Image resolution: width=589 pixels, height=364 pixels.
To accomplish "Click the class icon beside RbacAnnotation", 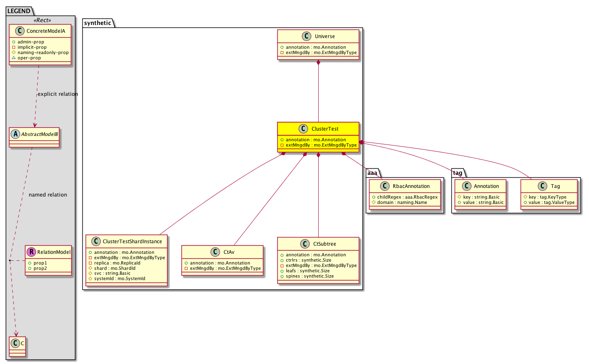I will point(385,186).
